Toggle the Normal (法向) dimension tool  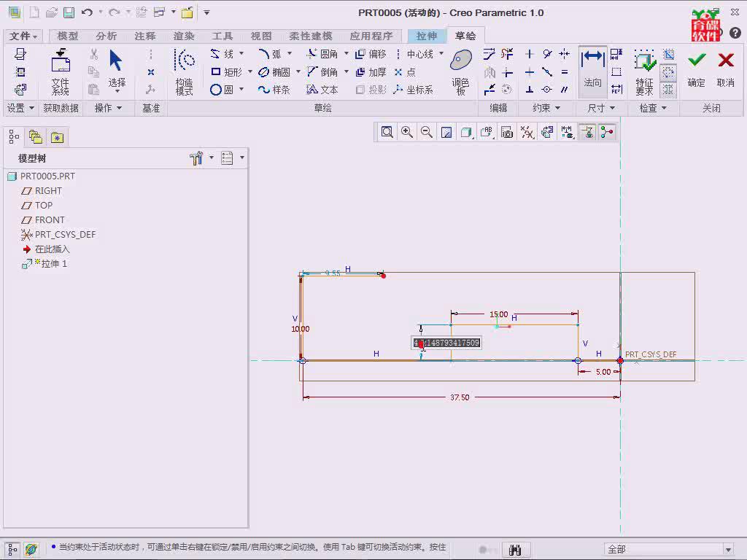(x=592, y=71)
